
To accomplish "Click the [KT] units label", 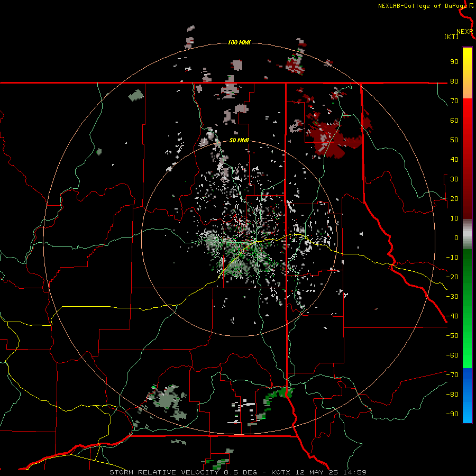I will [x=452, y=36].
